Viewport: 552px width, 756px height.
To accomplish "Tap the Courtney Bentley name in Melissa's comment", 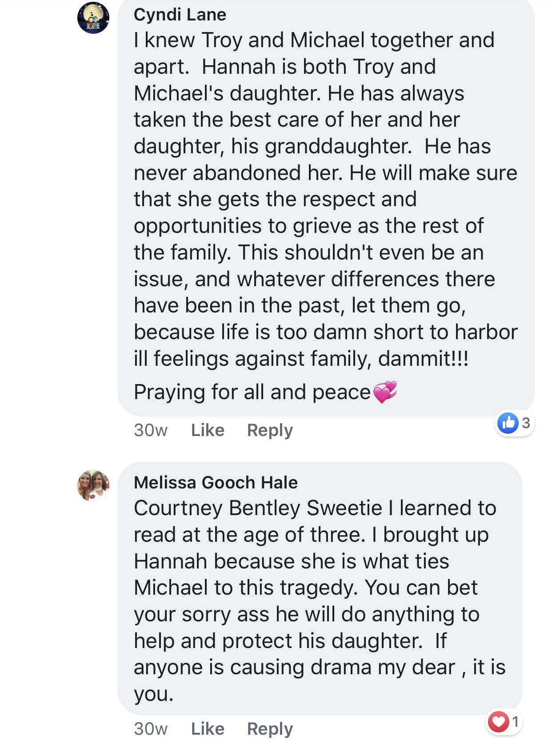I will click(217, 508).
